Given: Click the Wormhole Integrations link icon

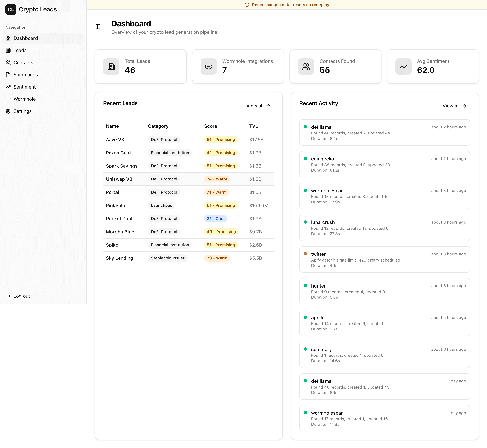Looking at the screenshot, I should [208, 66].
